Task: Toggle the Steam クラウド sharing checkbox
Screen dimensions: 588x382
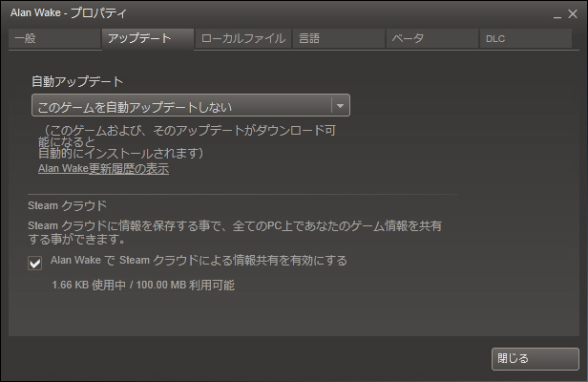Action: click(x=35, y=263)
